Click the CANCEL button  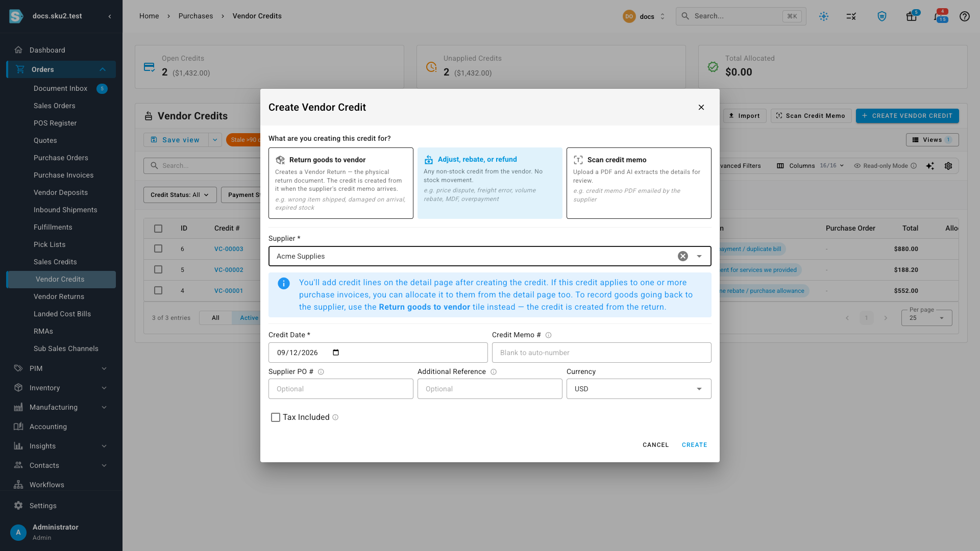655,445
